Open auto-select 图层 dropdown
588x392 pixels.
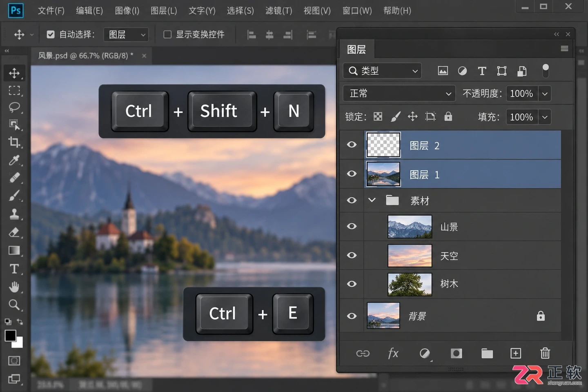[126, 35]
